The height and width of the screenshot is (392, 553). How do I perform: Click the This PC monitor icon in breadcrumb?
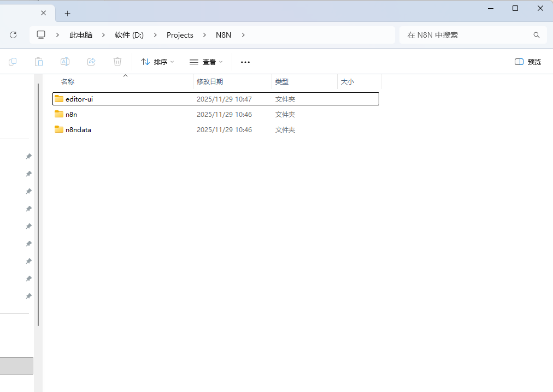41,34
